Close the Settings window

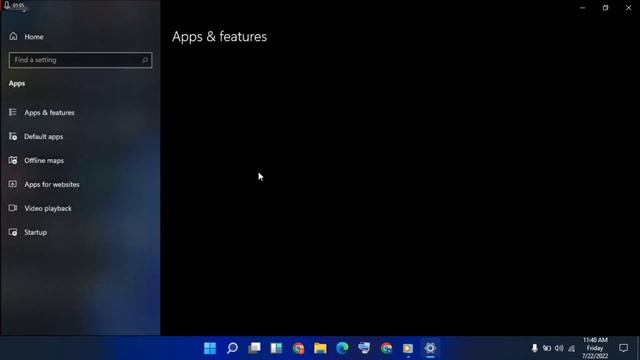(x=628, y=8)
